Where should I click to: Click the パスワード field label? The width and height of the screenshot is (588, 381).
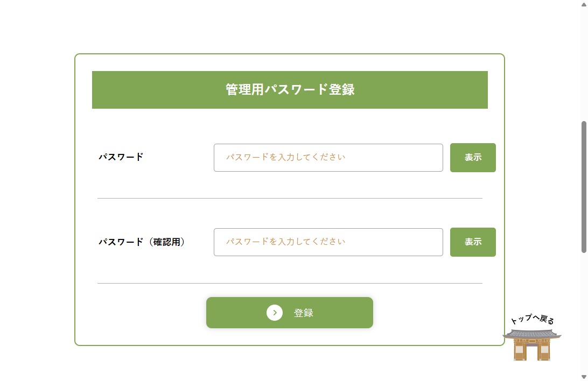pyautogui.click(x=121, y=157)
